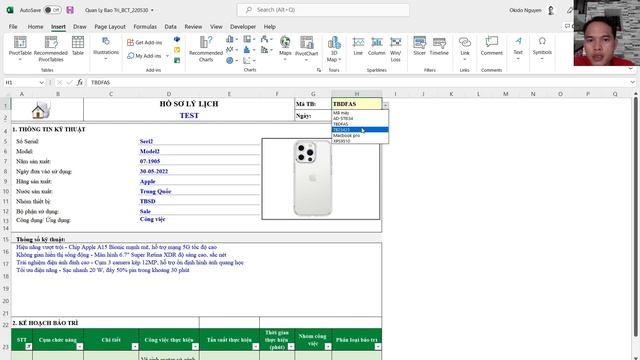
Task: Insert a Slicer
Action: pyautogui.click(x=419, y=46)
